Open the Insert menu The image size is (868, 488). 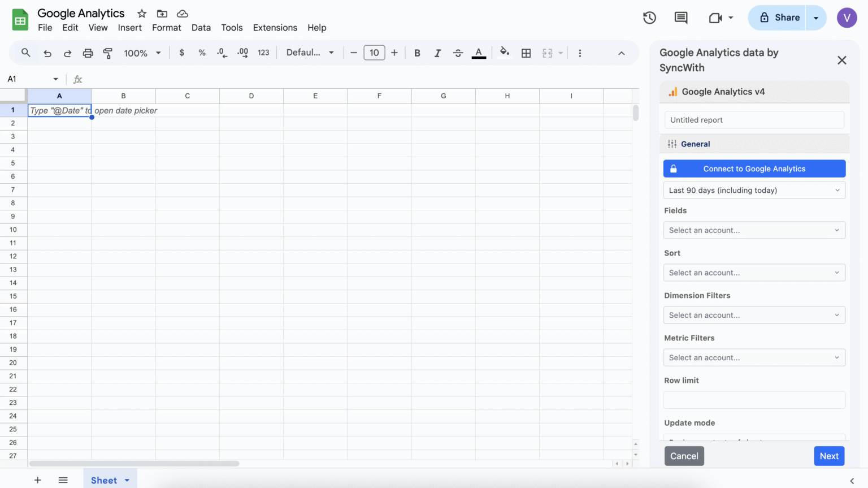click(x=129, y=28)
